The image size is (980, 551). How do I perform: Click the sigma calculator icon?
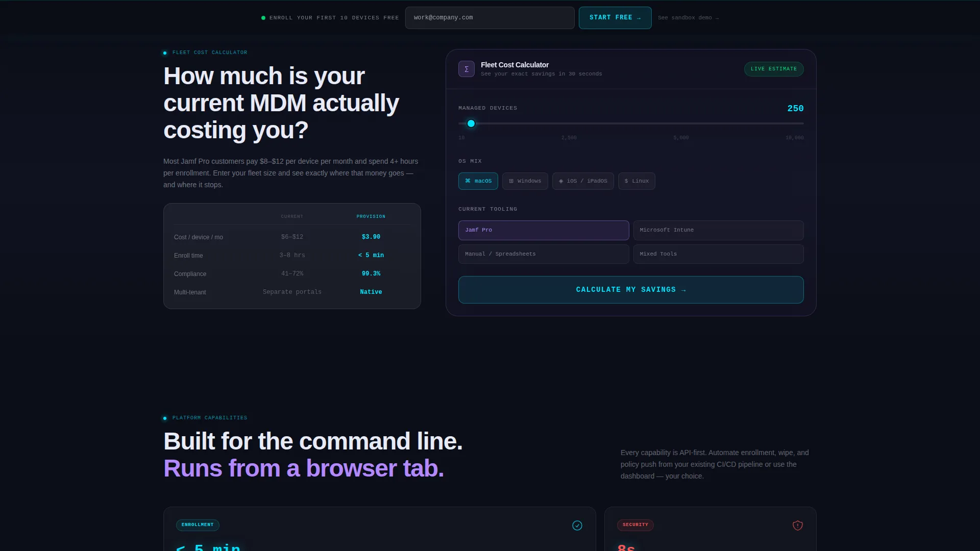tap(466, 69)
